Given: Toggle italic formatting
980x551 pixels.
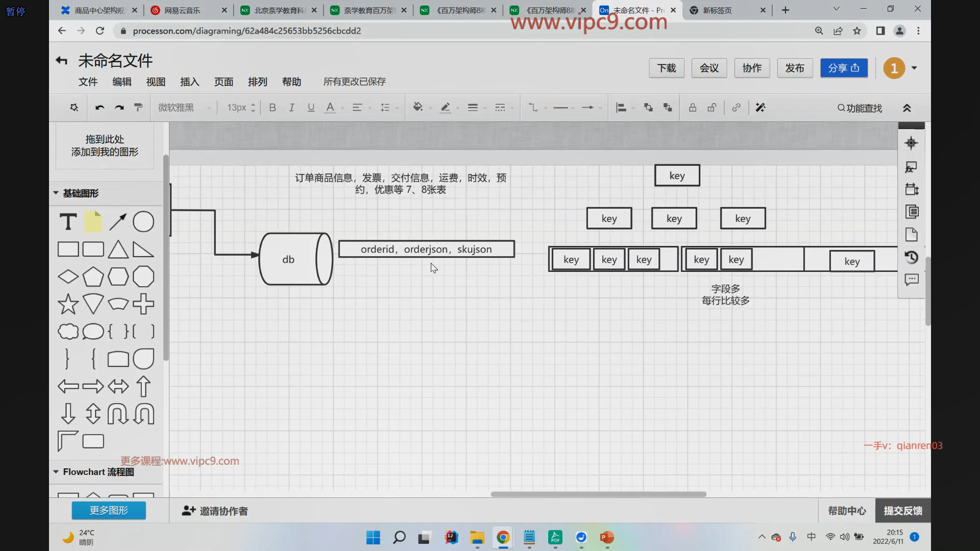Looking at the screenshot, I should point(291,108).
